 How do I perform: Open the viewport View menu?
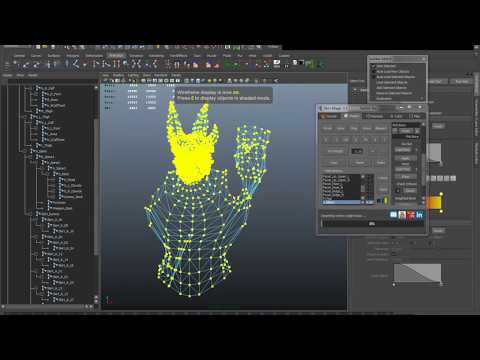click(x=106, y=75)
